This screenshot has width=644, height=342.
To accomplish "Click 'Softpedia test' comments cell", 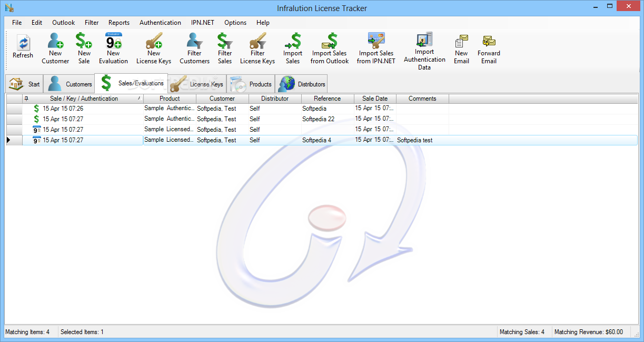I will point(422,140).
